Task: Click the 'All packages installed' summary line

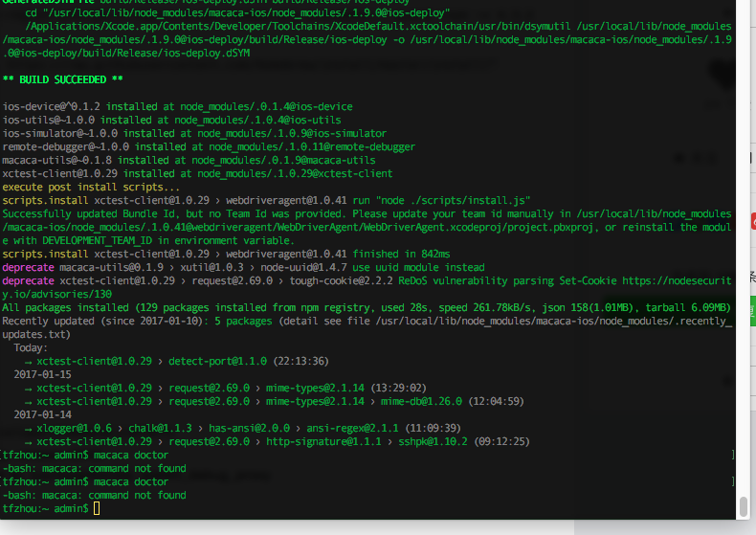Action: click(x=367, y=307)
